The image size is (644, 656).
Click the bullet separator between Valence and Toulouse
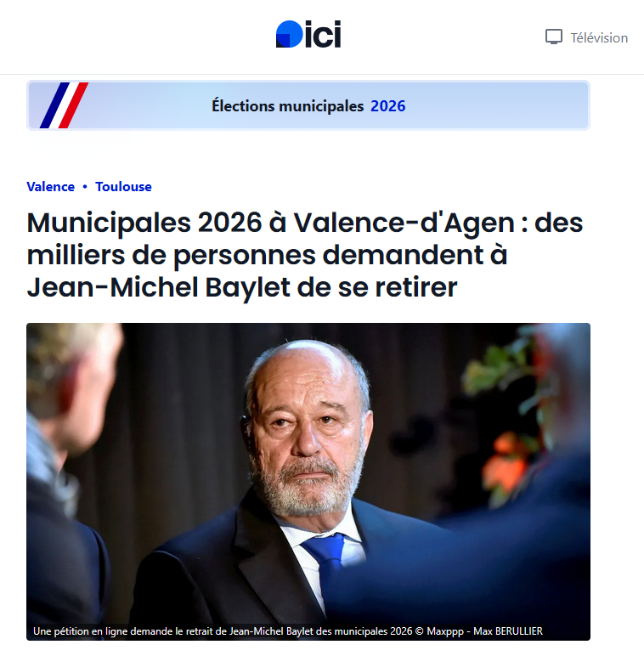[x=85, y=187]
